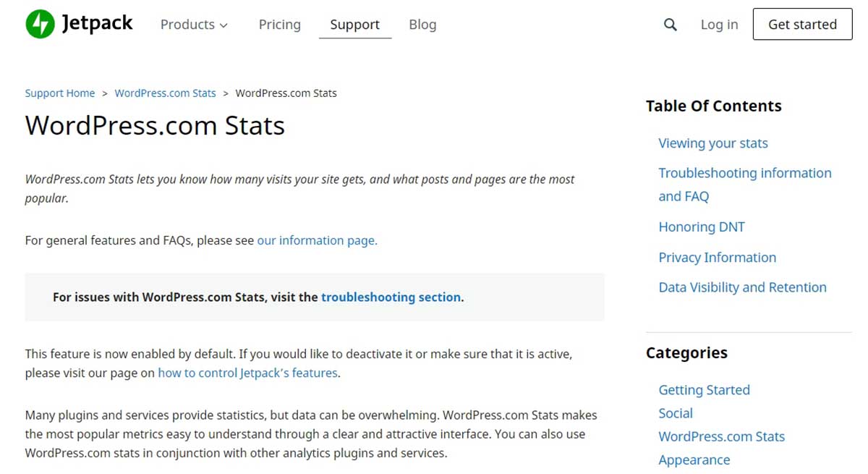The height and width of the screenshot is (474, 868).
Task: Open the Support menu item
Action: (354, 25)
